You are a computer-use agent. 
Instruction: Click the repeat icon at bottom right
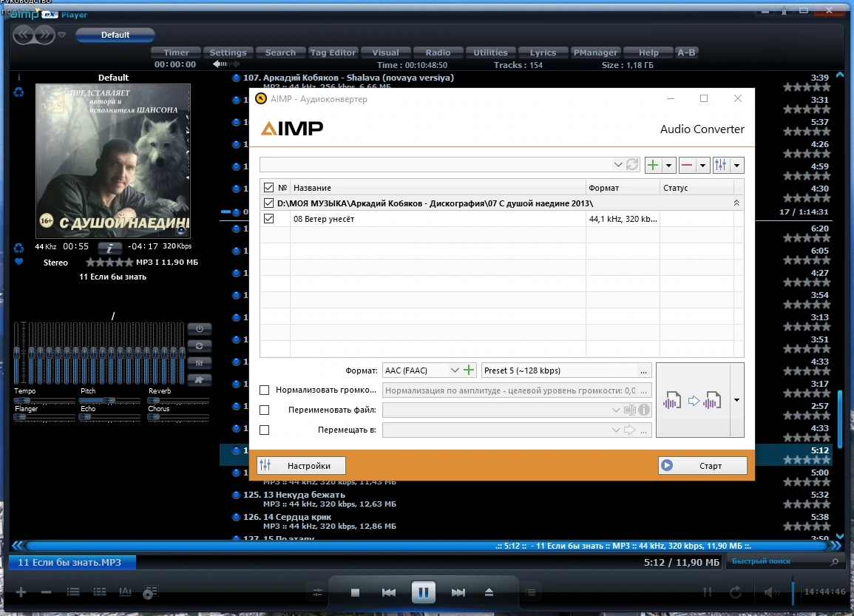(735, 592)
